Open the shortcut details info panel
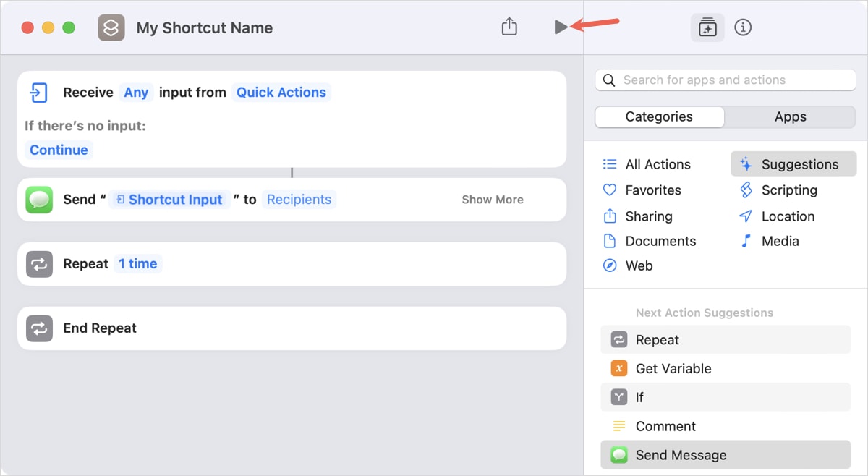Image resolution: width=868 pixels, height=476 pixels. [x=743, y=27]
